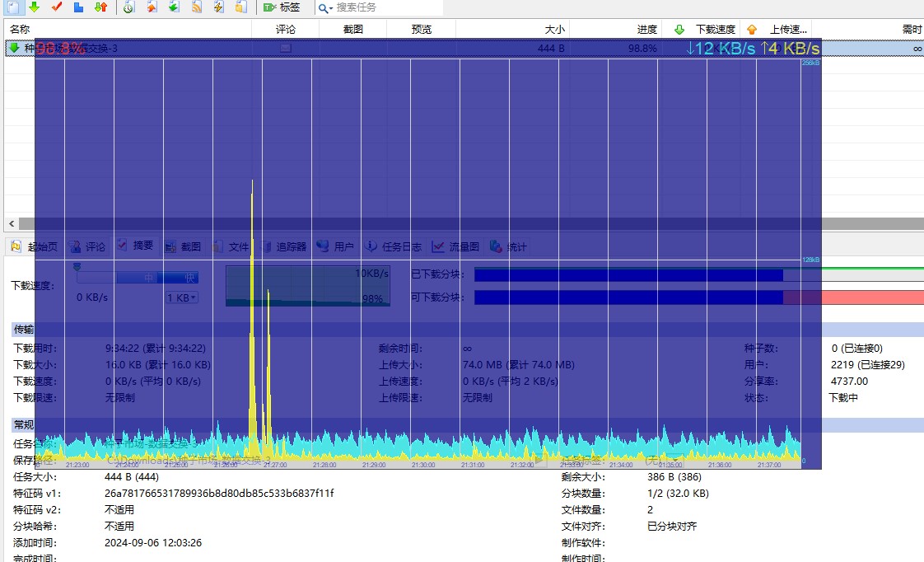Click green download arrow icon in column header
Viewport: 924px width, 562px height.
pyautogui.click(x=679, y=29)
